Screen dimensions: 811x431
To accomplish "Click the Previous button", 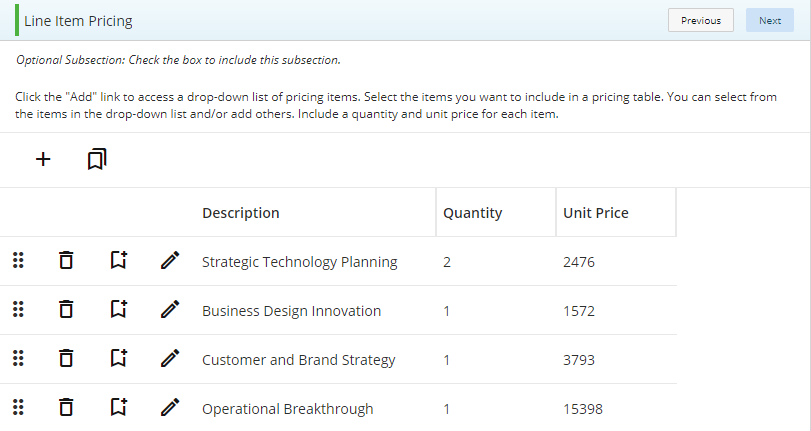I will pos(701,20).
